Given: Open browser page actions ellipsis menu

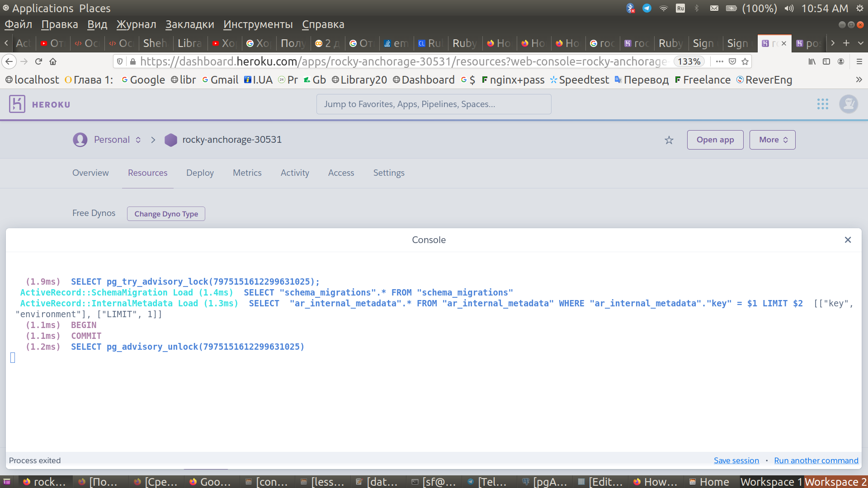Looking at the screenshot, I should [x=720, y=61].
